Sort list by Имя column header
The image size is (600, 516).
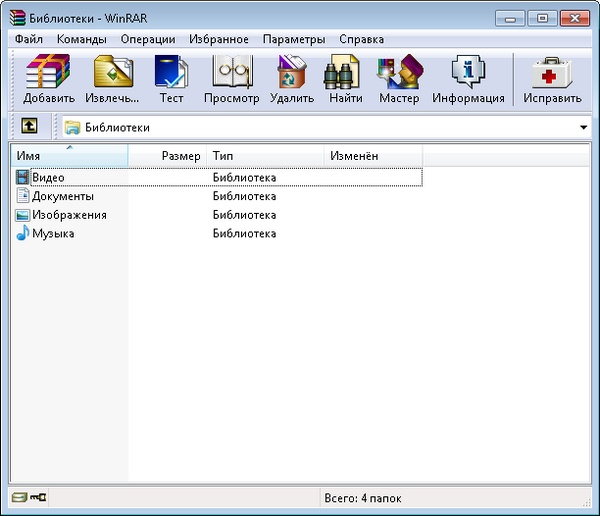point(69,155)
